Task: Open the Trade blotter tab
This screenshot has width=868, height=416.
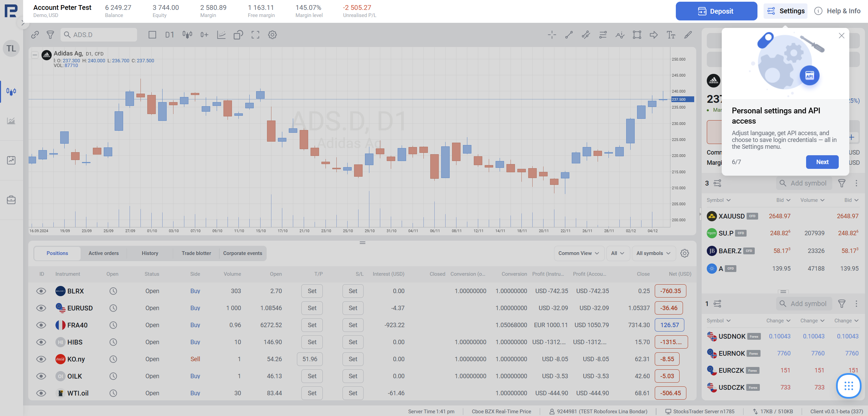Action: pos(196,253)
